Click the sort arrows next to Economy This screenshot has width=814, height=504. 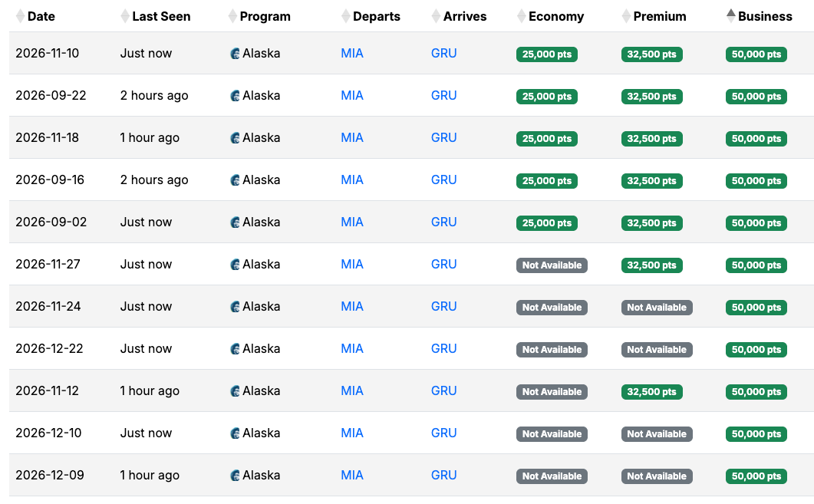click(522, 16)
